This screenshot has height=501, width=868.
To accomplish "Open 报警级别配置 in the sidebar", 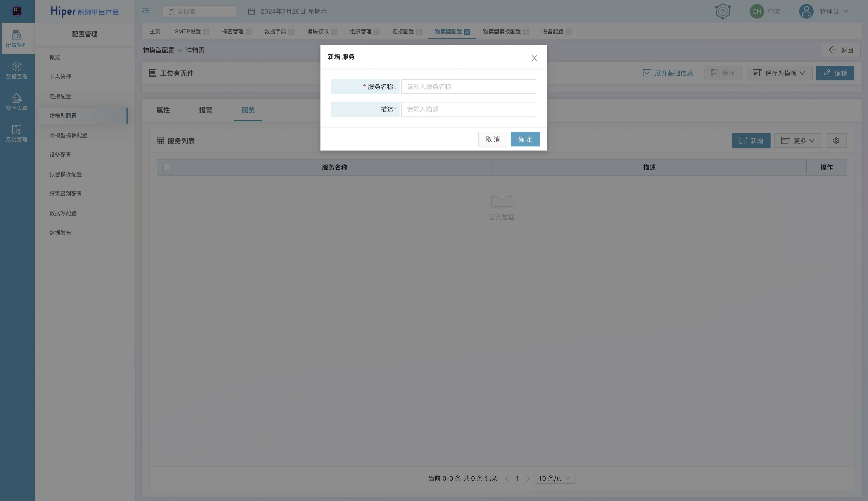I will (66, 194).
